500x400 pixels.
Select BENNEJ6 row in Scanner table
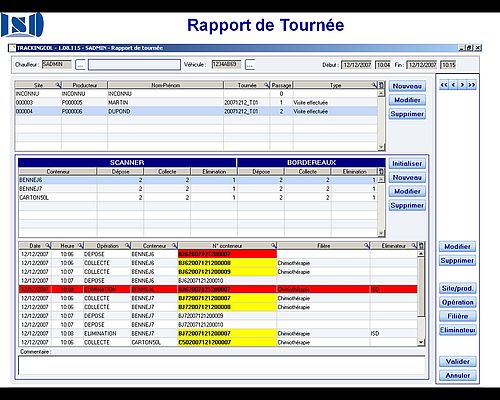coord(197,180)
